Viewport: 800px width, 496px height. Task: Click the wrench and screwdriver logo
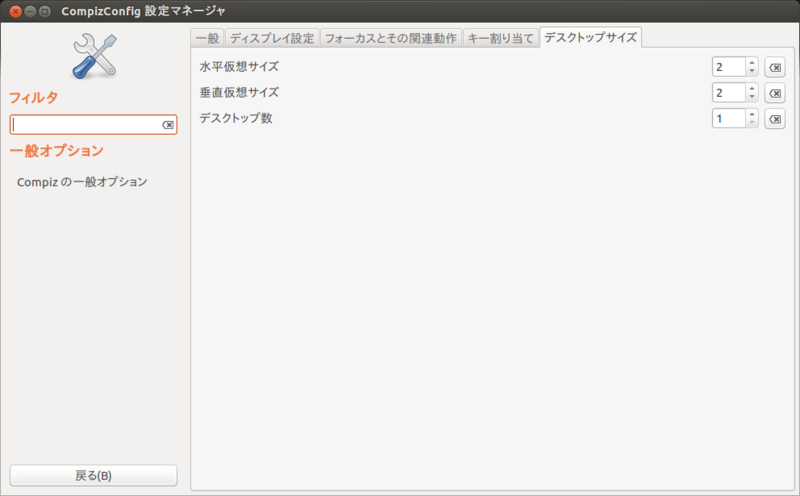(94, 55)
